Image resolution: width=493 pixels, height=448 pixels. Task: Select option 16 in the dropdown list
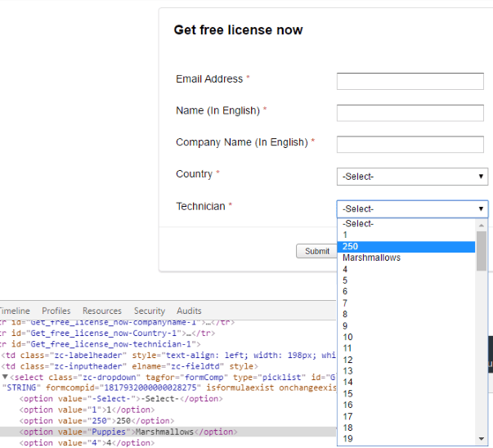[406, 405]
